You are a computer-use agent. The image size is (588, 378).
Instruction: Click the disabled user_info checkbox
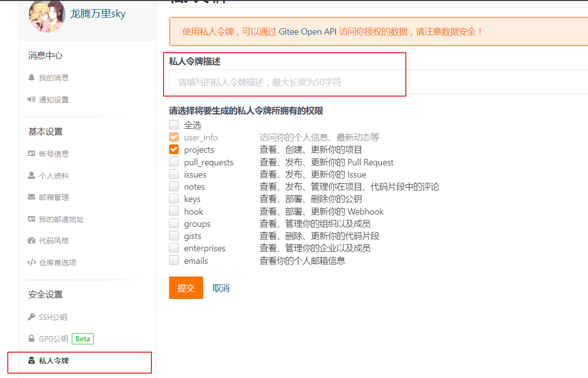pos(174,137)
